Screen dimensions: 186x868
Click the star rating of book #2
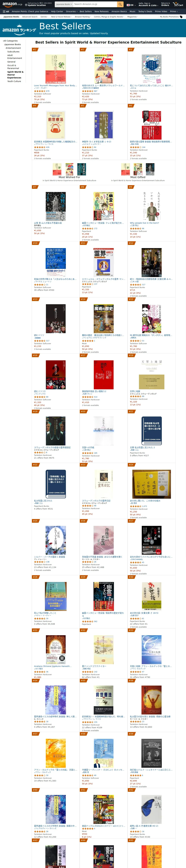pos(87,91)
